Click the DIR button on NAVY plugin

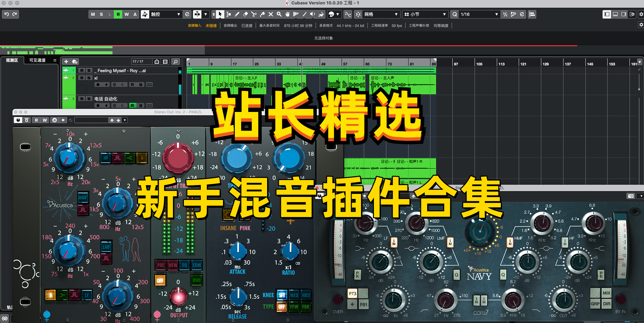[607, 304]
